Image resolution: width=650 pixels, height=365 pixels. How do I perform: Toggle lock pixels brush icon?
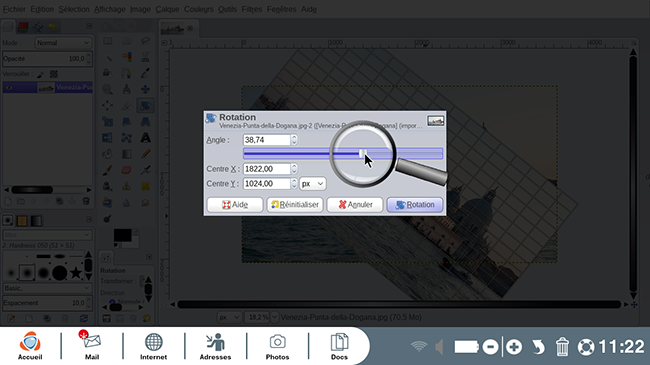[x=41, y=74]
